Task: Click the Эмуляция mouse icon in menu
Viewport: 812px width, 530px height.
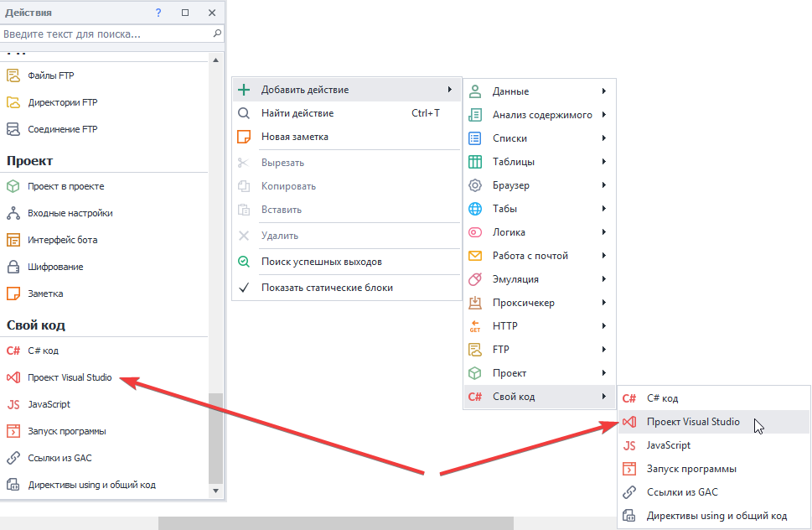Action: point(475,279)
